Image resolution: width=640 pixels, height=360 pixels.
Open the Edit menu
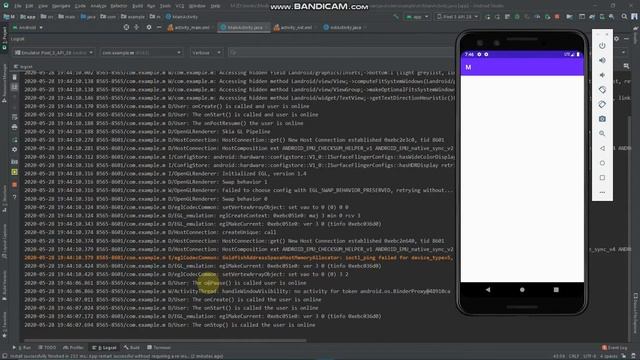[29, 6]
